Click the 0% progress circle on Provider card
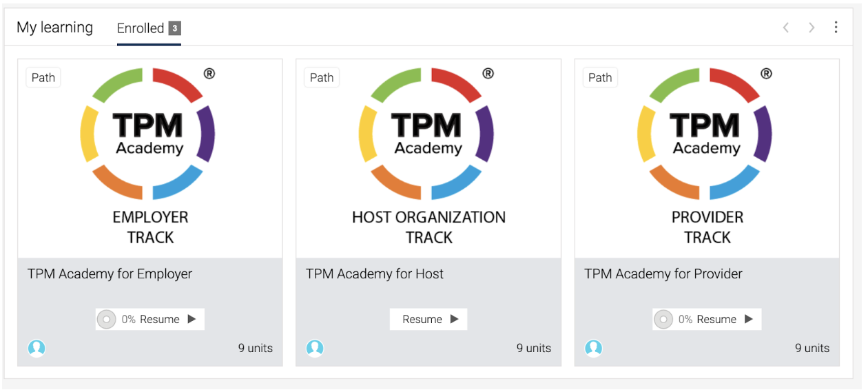This screenshot has width=868, height=390. click(663, 319)
